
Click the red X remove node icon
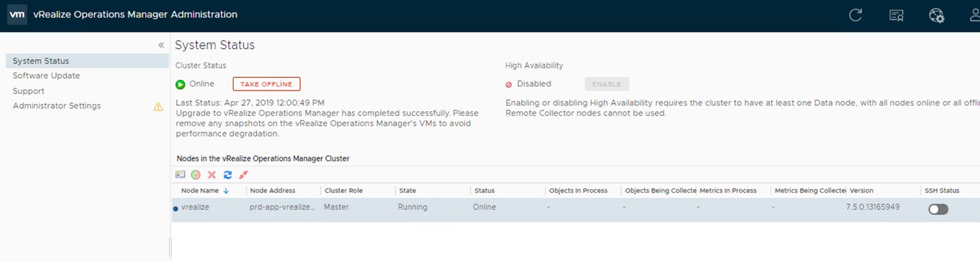[212, 175]
